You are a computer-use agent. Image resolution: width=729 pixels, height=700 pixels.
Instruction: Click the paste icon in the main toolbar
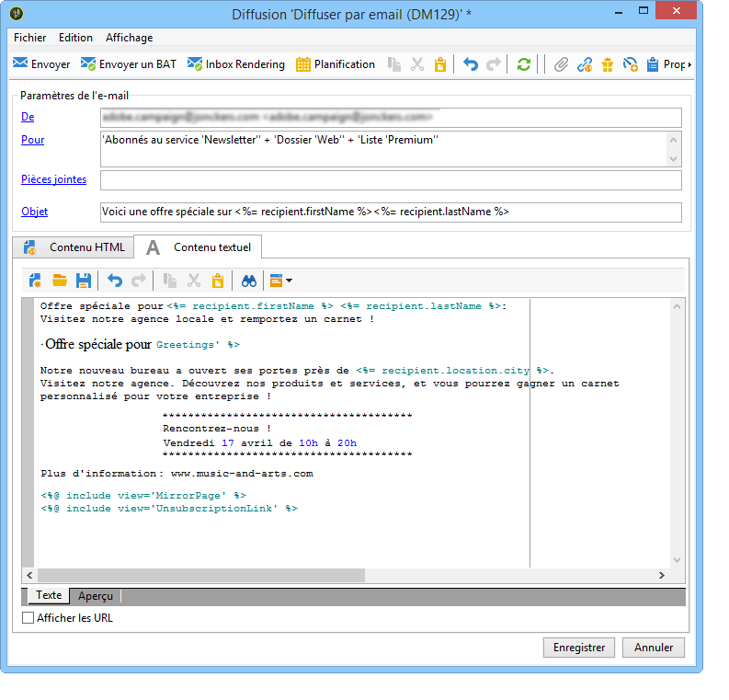439,64
